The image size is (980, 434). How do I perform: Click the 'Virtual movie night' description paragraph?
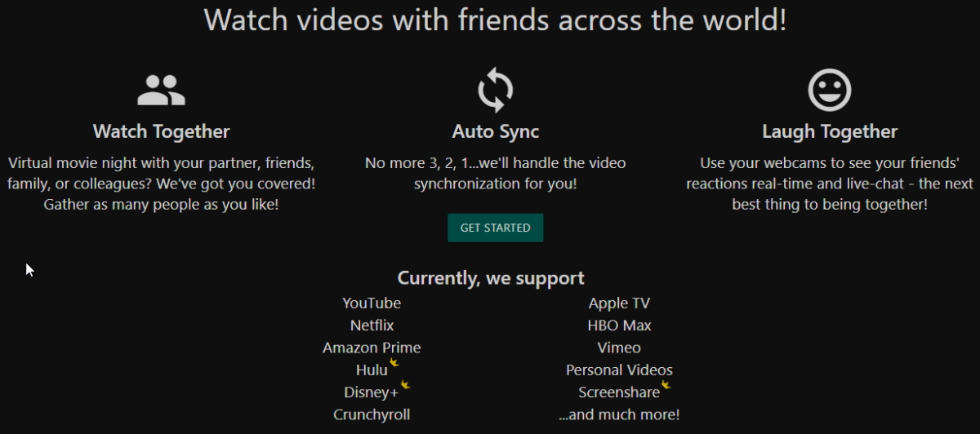tap(161, 184)
